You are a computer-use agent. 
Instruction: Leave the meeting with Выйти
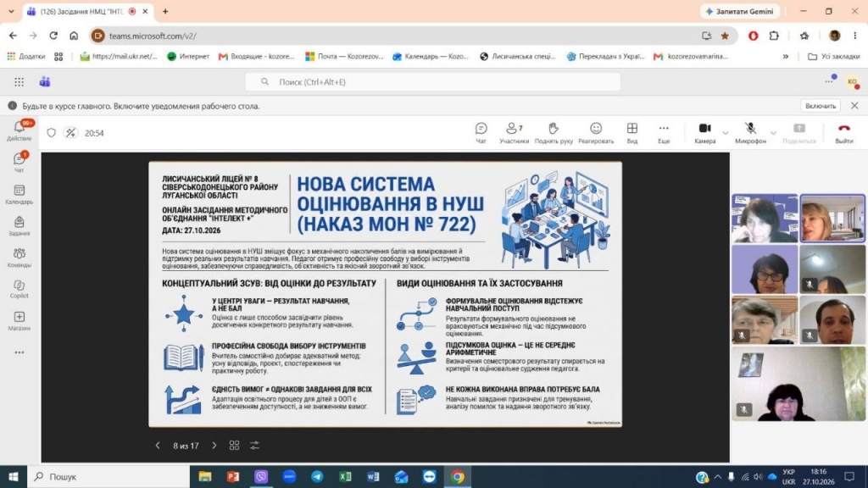tap(843, 133)
